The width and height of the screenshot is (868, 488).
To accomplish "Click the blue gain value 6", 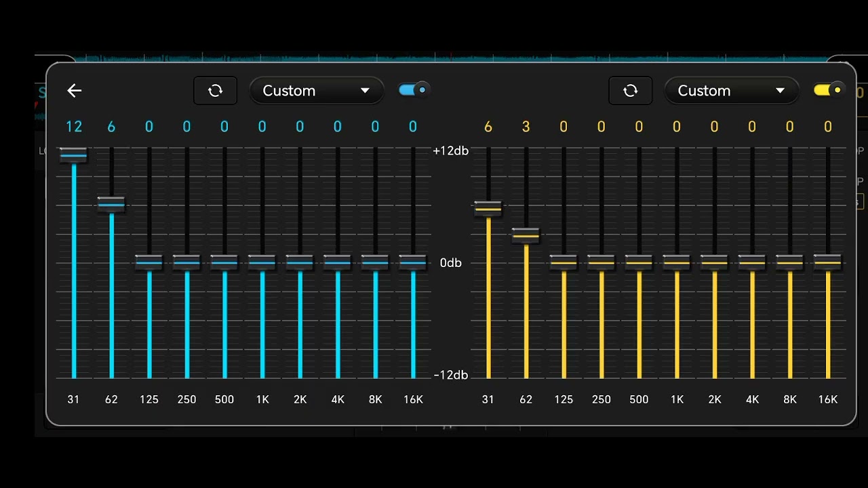I will point(111,127).
